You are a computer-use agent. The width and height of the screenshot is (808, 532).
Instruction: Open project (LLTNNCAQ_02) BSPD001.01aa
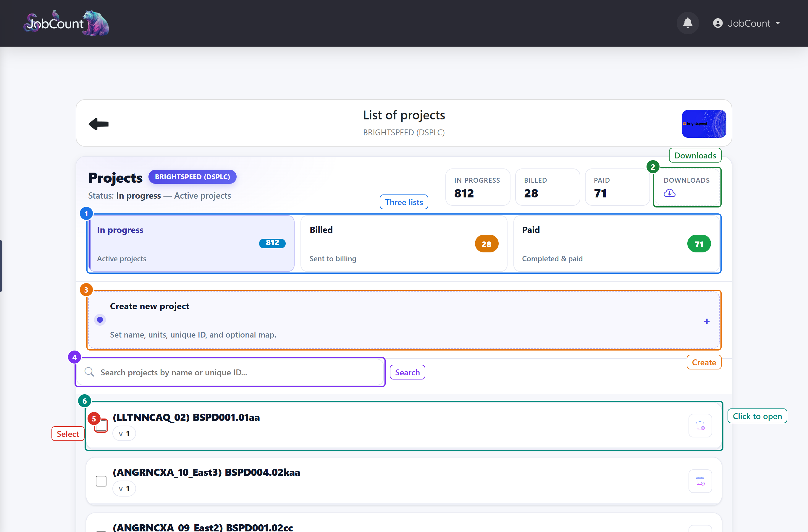coord(186,417)
